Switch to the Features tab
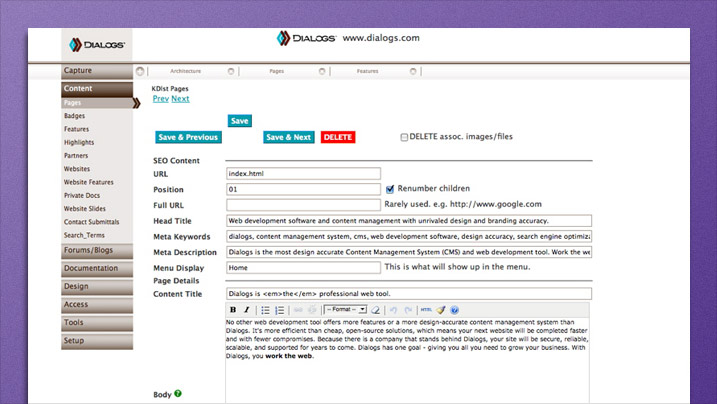Screen dimensions: 717x404 click(x=367, y=71)
